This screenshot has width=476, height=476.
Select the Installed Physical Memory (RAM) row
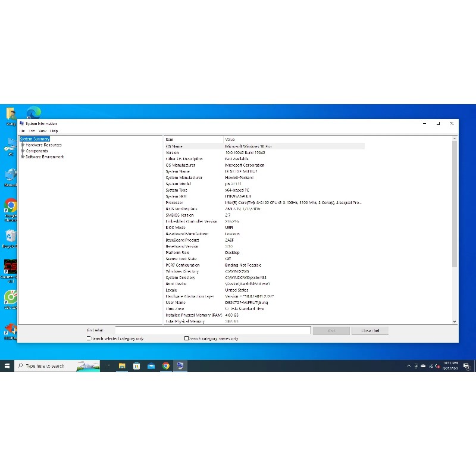tap(264, 315)
